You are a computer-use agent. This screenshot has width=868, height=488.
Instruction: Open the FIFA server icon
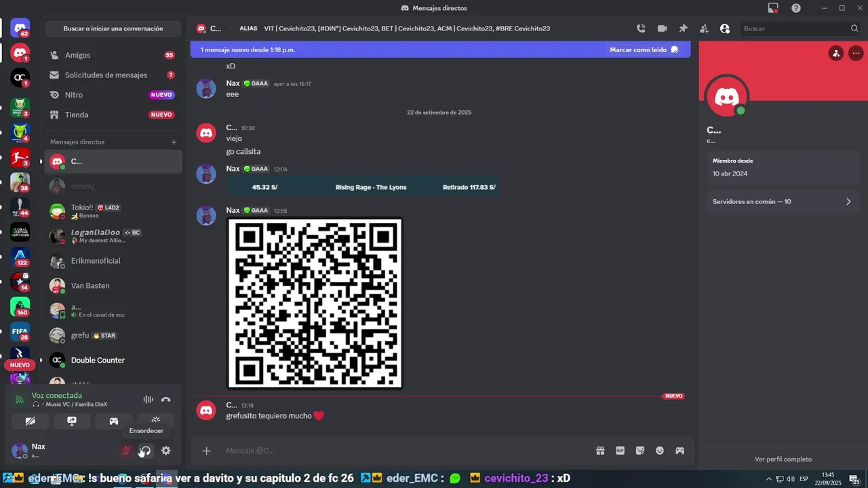pos(20,331)
